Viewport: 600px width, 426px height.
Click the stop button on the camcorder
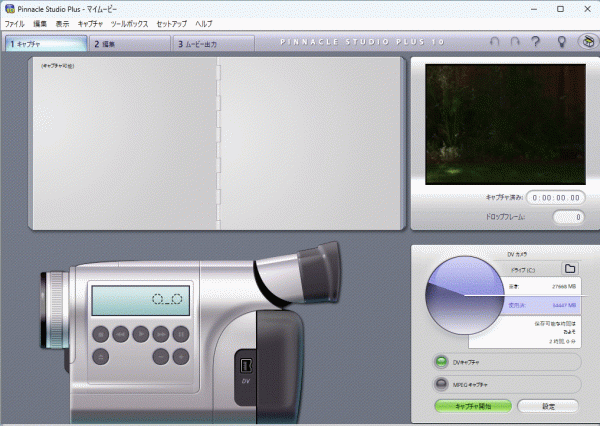[x=101, y=334]
